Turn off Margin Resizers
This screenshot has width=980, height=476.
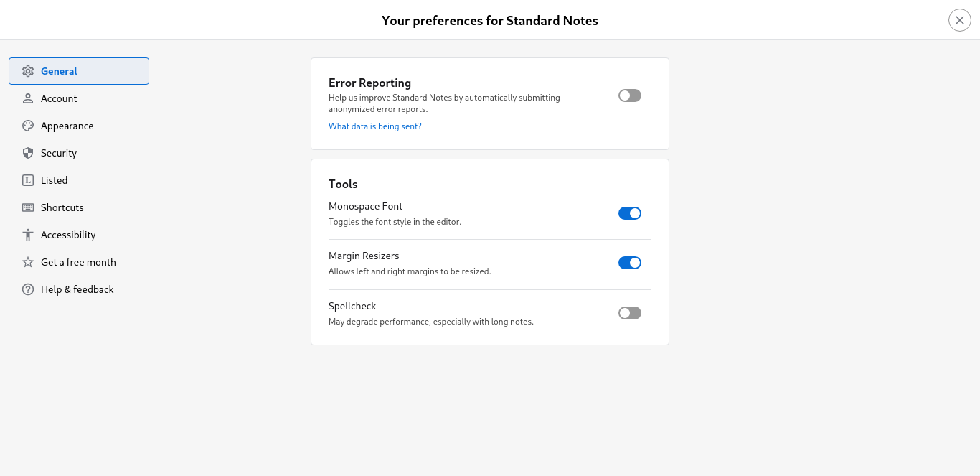click(x=629, y=263)
